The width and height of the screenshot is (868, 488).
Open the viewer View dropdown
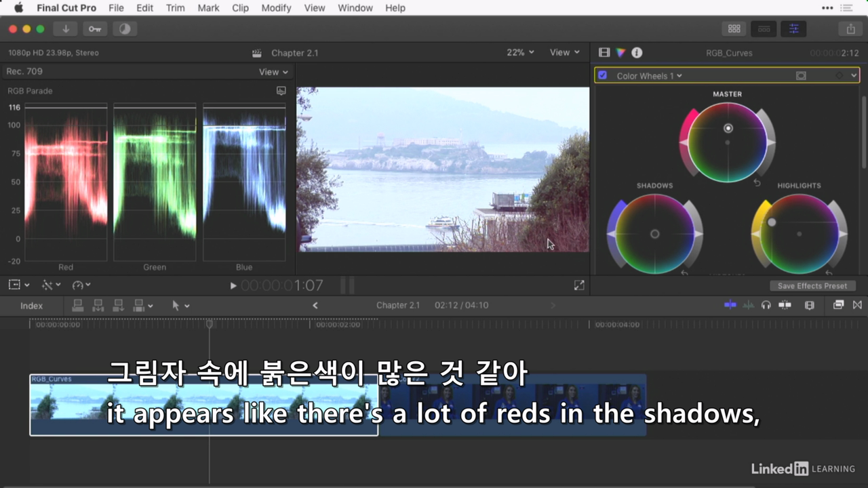(x=565, y=52)
